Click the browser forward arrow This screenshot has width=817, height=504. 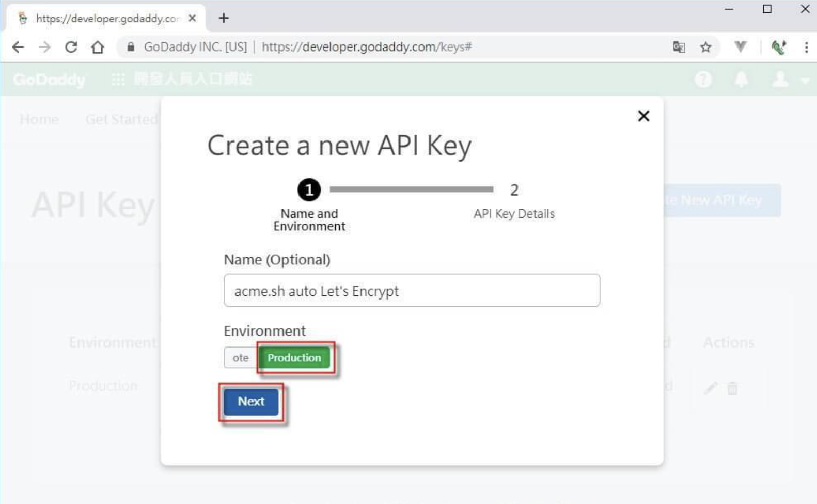(45, 47)
